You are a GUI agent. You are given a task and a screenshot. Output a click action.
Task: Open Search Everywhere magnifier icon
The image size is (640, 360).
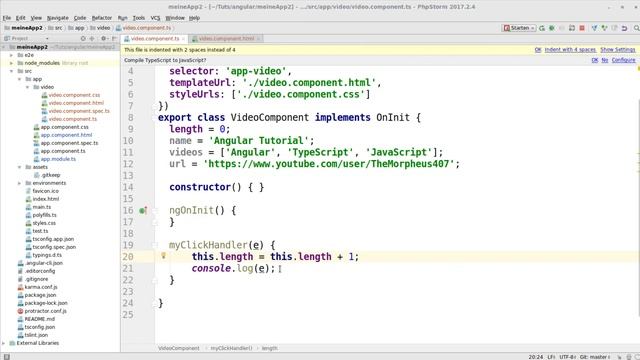click(x=636, y=28)
